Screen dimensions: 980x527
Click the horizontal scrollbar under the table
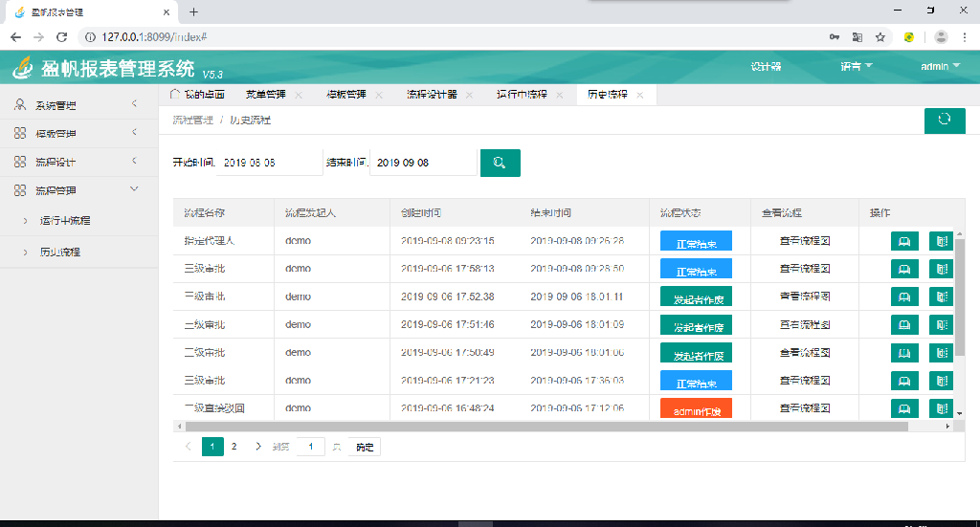coord(546,427)
